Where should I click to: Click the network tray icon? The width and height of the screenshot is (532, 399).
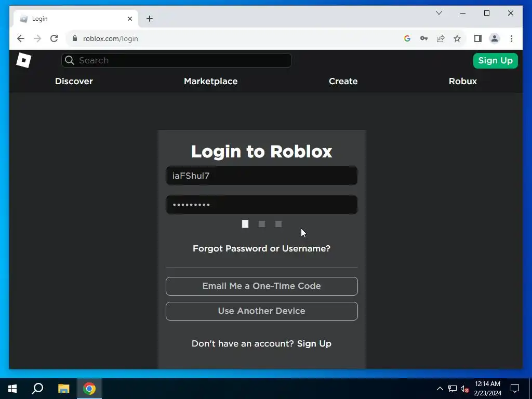click(x=453, y=389)
